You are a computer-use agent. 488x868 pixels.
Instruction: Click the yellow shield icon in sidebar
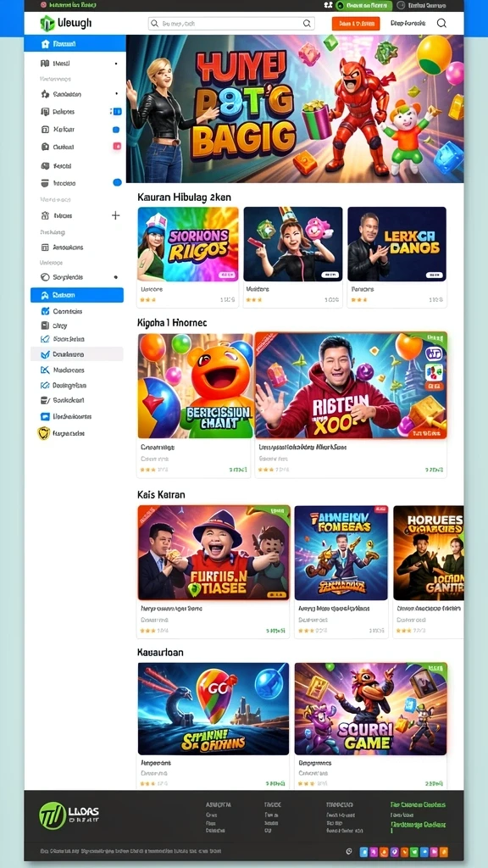pyautogui.click(x=44, y=433)
